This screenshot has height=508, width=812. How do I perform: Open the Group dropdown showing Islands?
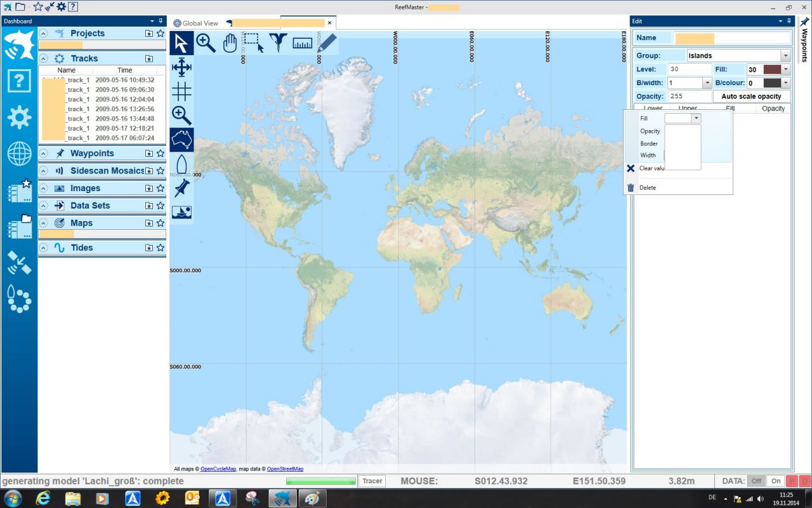[785, 56]
